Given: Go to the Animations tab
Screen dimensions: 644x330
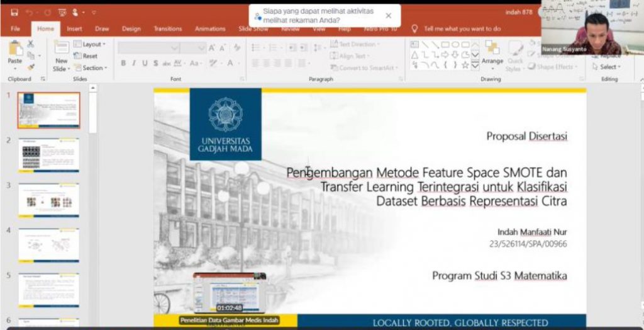Looking at the screenshot, I should tap(210, 29).
